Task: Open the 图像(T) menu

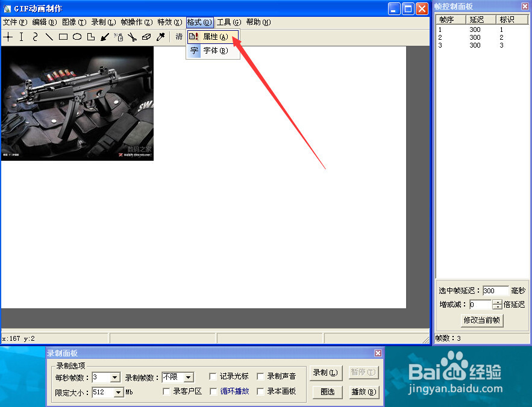Action: pos(74,22)
